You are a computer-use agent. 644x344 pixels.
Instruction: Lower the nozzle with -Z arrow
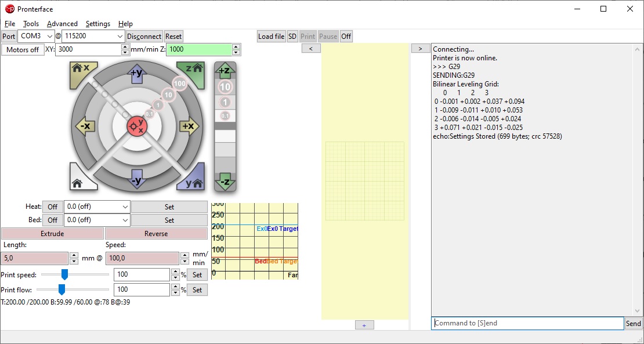[225, 181]
